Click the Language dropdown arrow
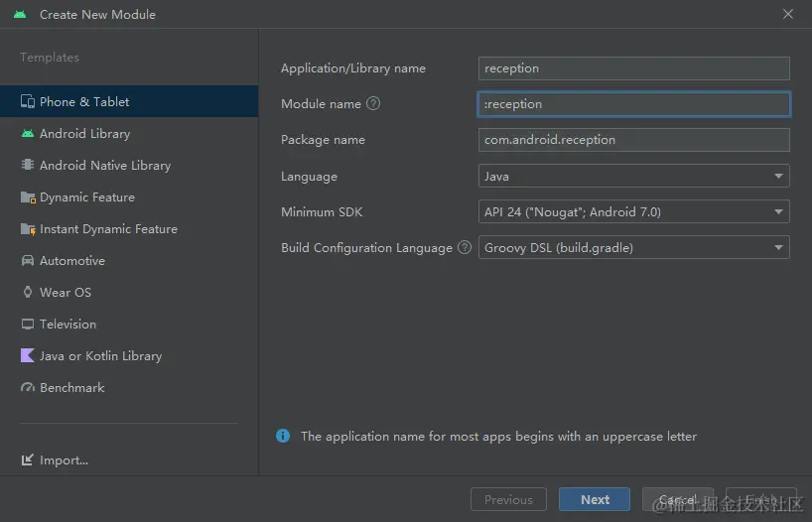The width and height of the screenshot is (812, 522). 778,176
